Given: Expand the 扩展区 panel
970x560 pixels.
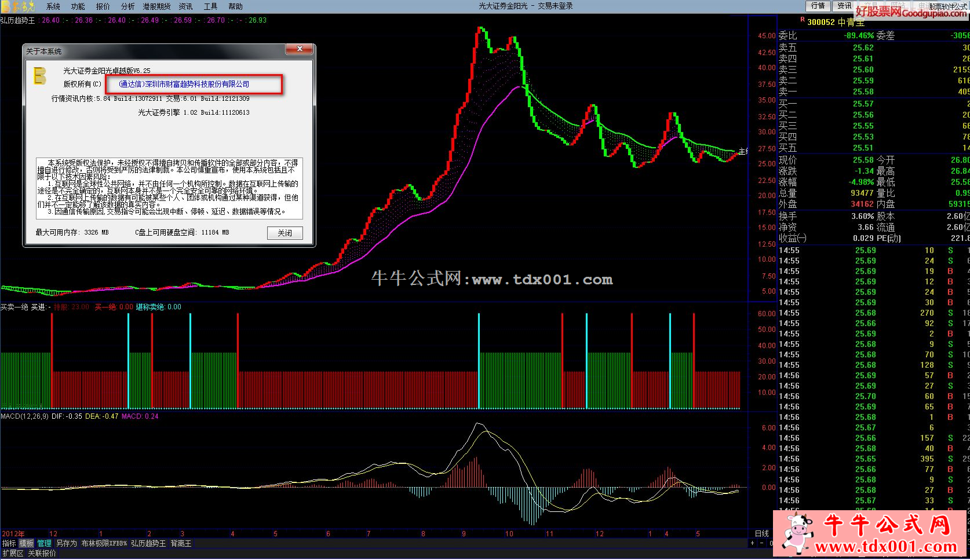Looking at the screenshot, I should (12, 554).
